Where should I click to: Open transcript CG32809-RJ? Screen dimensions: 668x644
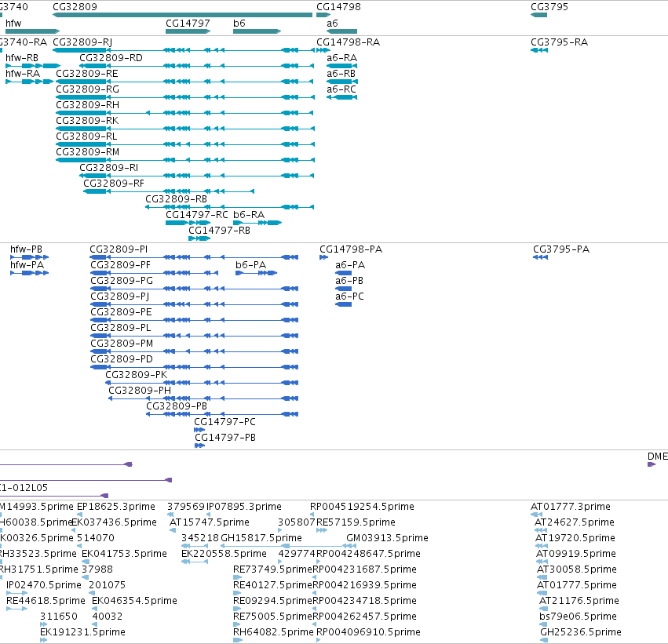(x=184, y=50)
